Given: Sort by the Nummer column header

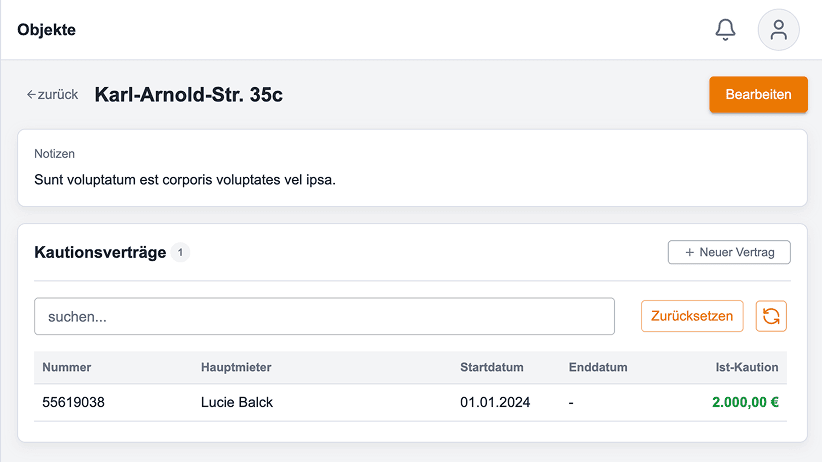Looking at the screenshot, I should (x=67, y=367).
